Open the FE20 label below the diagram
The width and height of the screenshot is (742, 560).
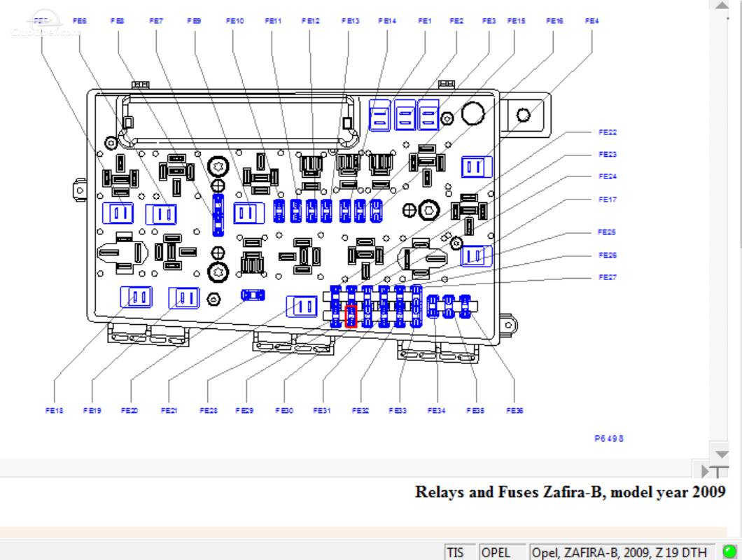[x=129, y=410]
